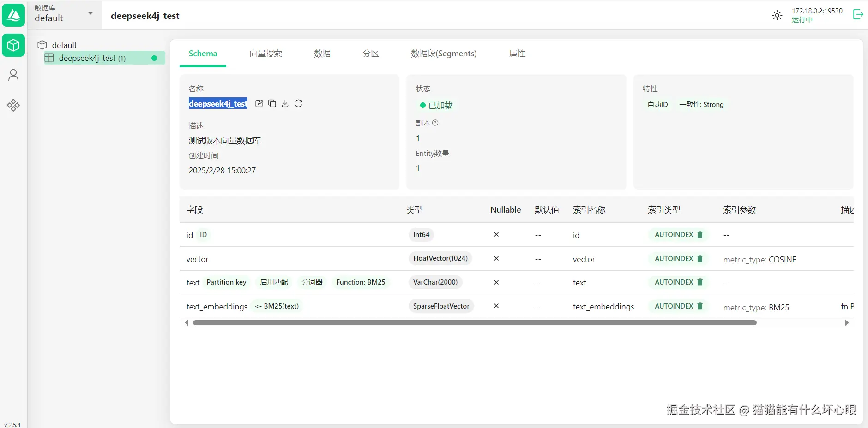Screen dimensions: 868x428
Task: Click the text_embeddings field name cell
Action: coord(217,307)
